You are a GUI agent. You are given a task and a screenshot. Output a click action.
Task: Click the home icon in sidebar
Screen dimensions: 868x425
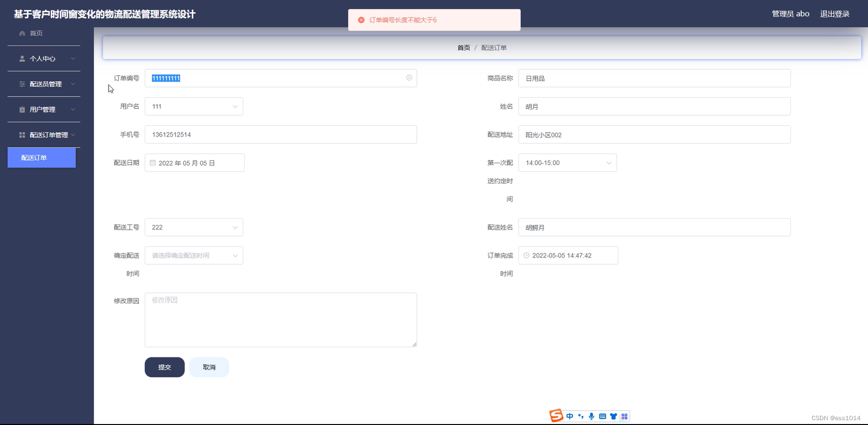[22, 33]
